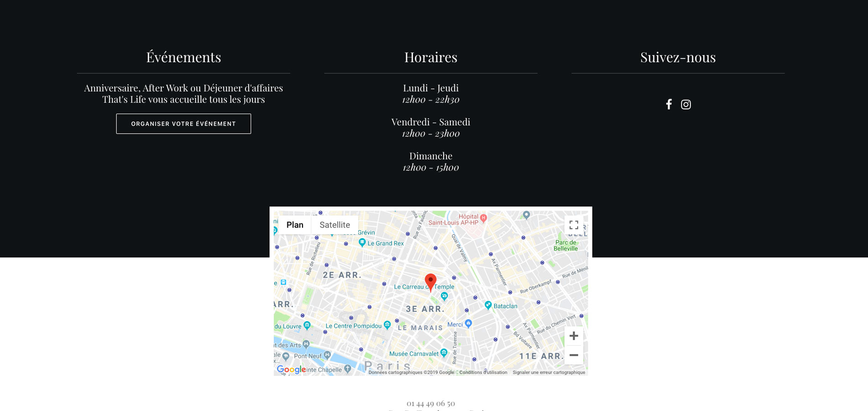This screenshot has height=411, width=868.
Task: Select the Louvre museum marker icon
Action: point(307,325)
